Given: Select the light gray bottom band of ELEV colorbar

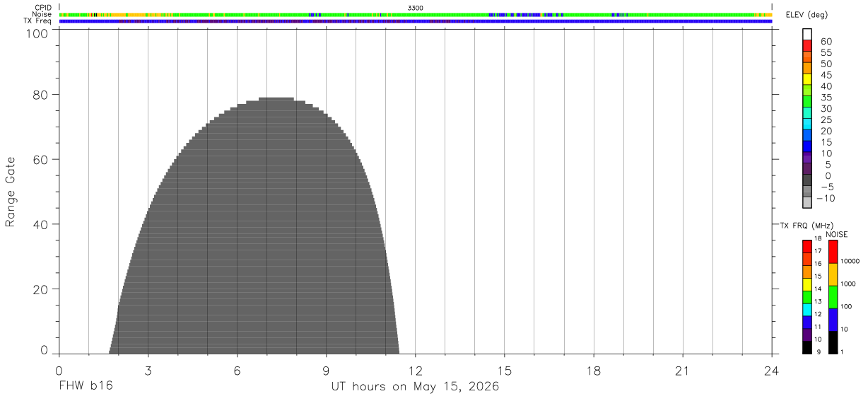Looking at the screenshot, I should tap(807, 202).
